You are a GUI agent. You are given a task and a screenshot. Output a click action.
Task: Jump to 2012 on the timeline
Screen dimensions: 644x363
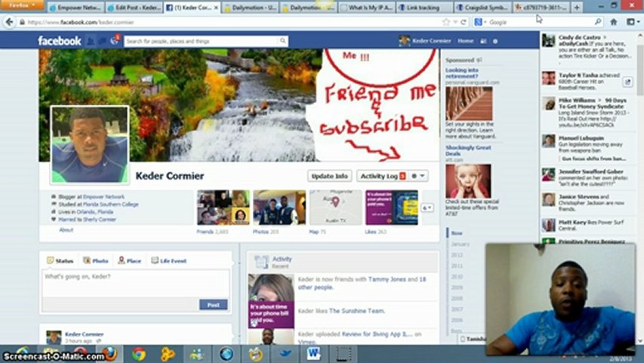point(457,255)
